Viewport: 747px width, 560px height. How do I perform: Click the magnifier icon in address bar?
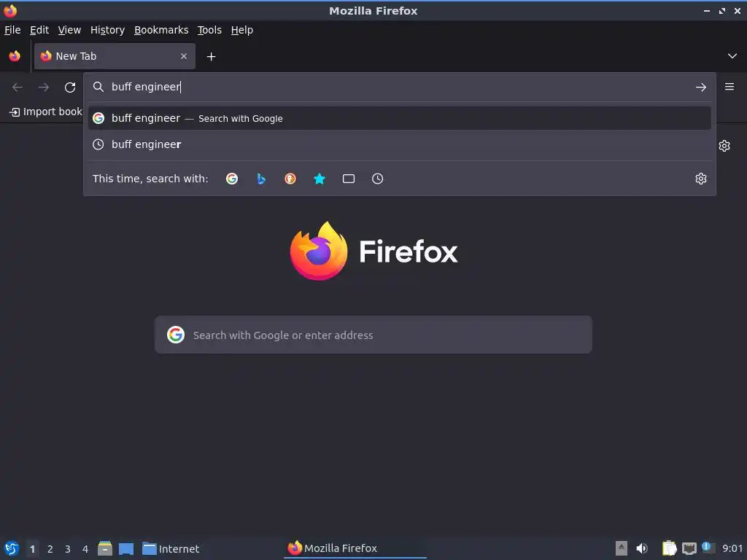pos(98,87)
